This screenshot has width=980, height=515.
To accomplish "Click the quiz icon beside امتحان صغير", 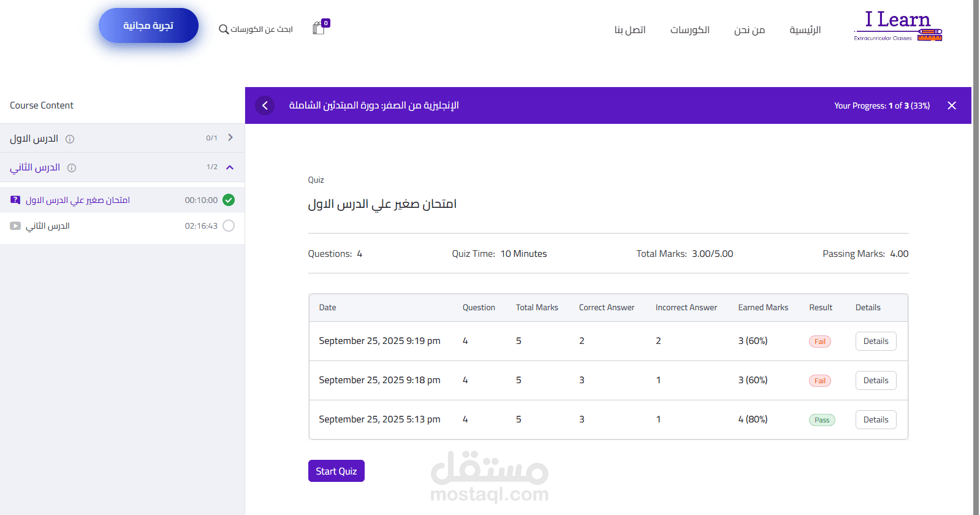I will click(15, 200).
